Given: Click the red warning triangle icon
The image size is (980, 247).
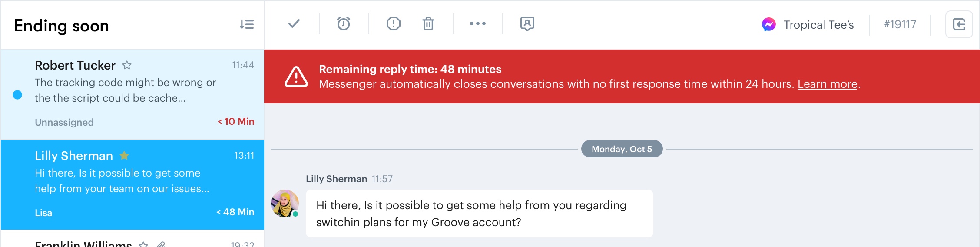Looking at the screenshot, I should 296,77.
